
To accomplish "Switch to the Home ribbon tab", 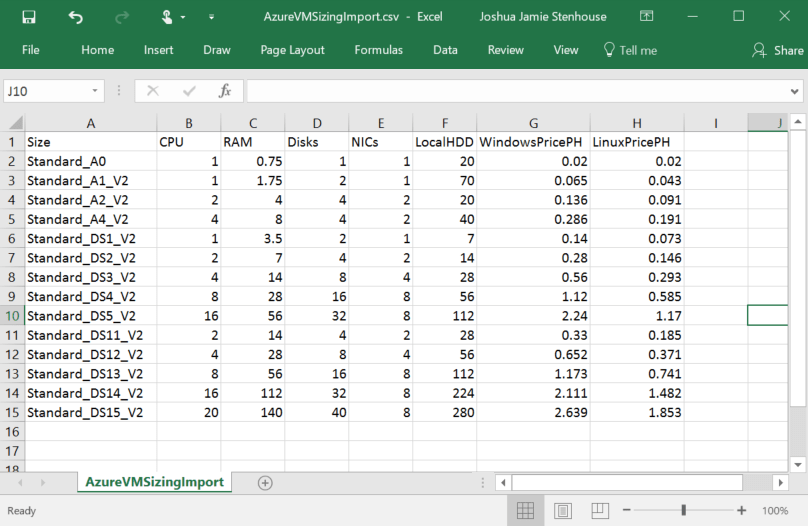I will (97, 50).
